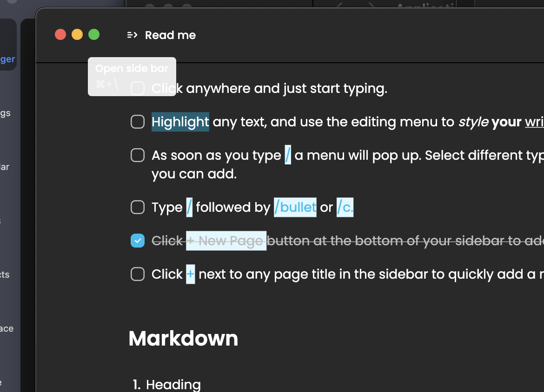Click the "1. Heading" list item

point(167,385)
